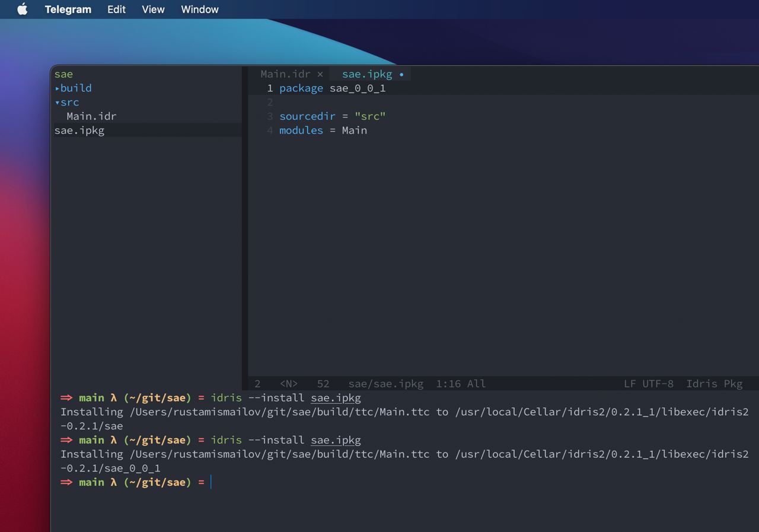Click sourcedir keyword on line 3
This screenshot has height=532, width=759.
[x=307, y=116]
